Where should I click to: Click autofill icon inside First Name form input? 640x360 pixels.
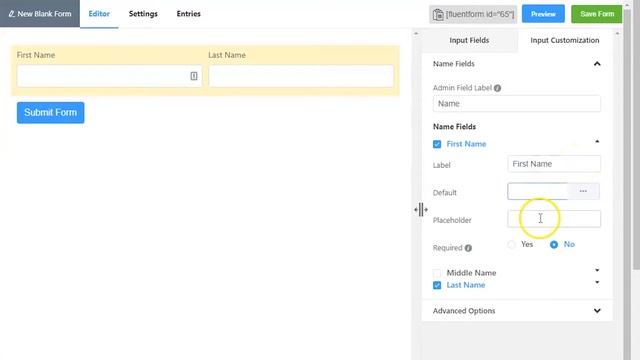tap(194, 76)
